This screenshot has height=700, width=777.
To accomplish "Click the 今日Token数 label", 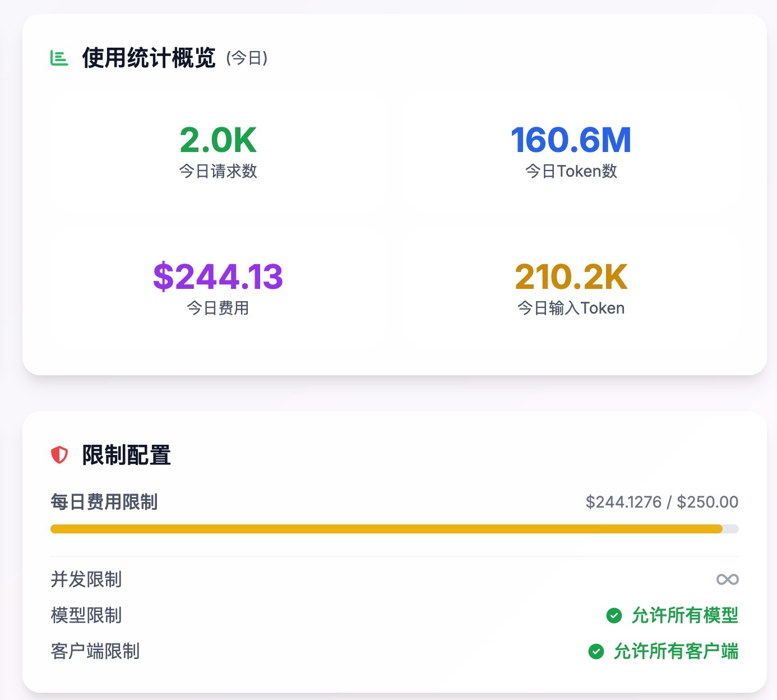I will point(571,171).
